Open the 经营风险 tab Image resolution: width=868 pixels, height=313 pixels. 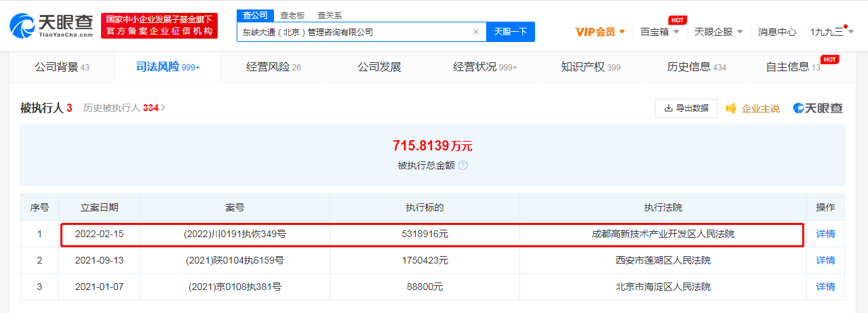(x=274, y=67)
